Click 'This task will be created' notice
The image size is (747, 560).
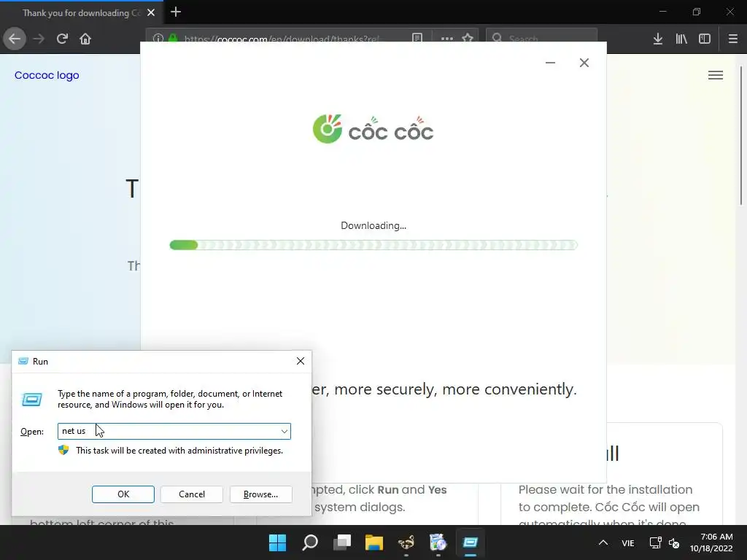(x=179, y=451)
